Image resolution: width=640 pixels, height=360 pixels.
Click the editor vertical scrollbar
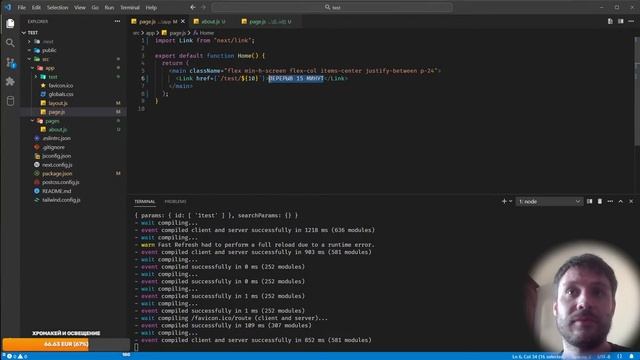pyautogui.click(x=637, y=91)
